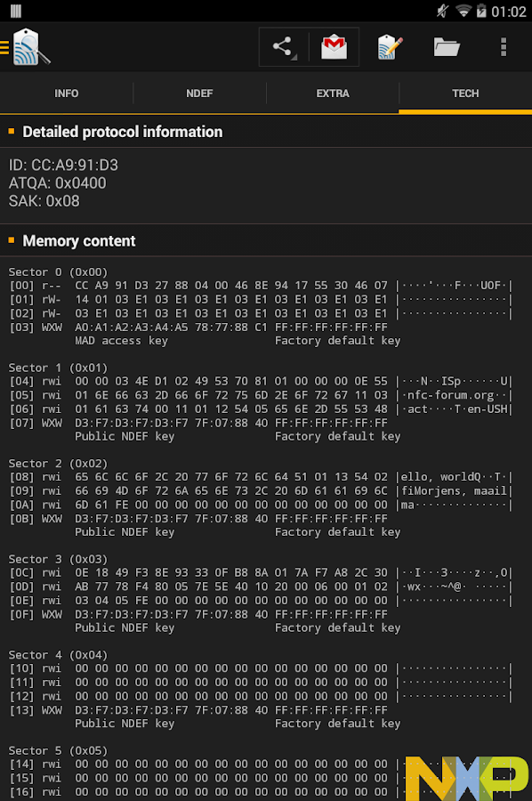Screen dimensions: 532x801
Task: Switch to the INFO tab
Action: pyautogui.click(x=66, y=93)
